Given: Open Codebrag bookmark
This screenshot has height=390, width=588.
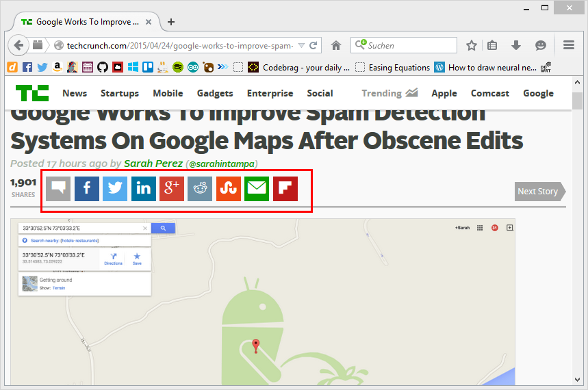Looking at the screenshot, I should tap(299, 68).
